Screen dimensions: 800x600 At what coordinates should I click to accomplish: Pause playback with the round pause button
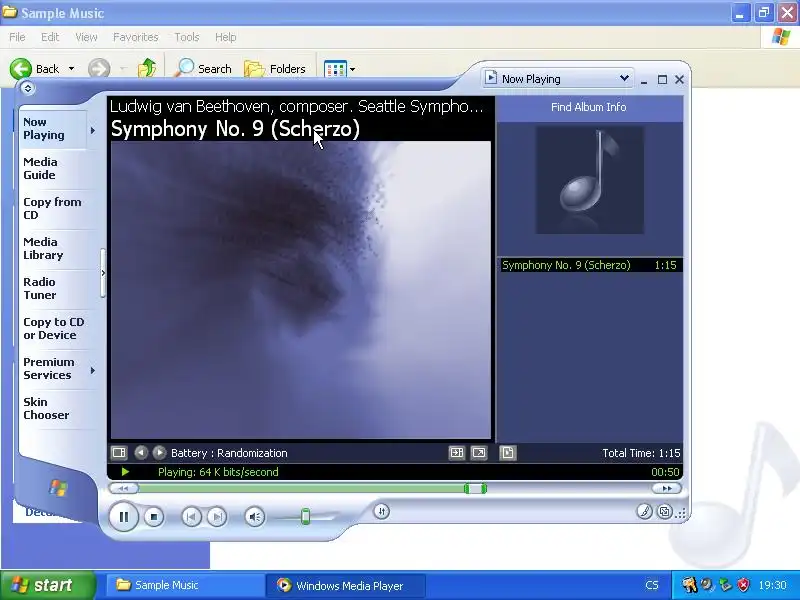[123, 517]
